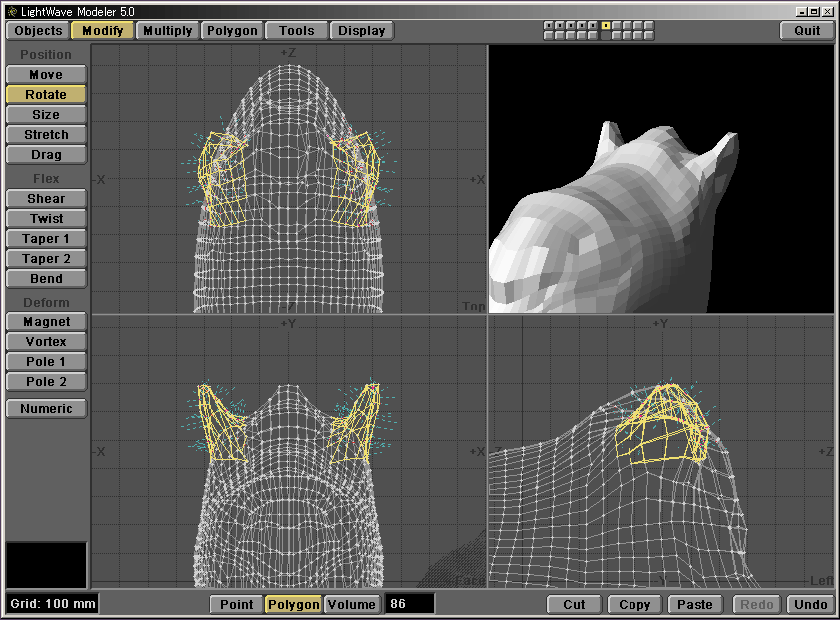Viewport: 840px width, 620px height.
Task: Click the Undo button
Action: pos(810,604)
